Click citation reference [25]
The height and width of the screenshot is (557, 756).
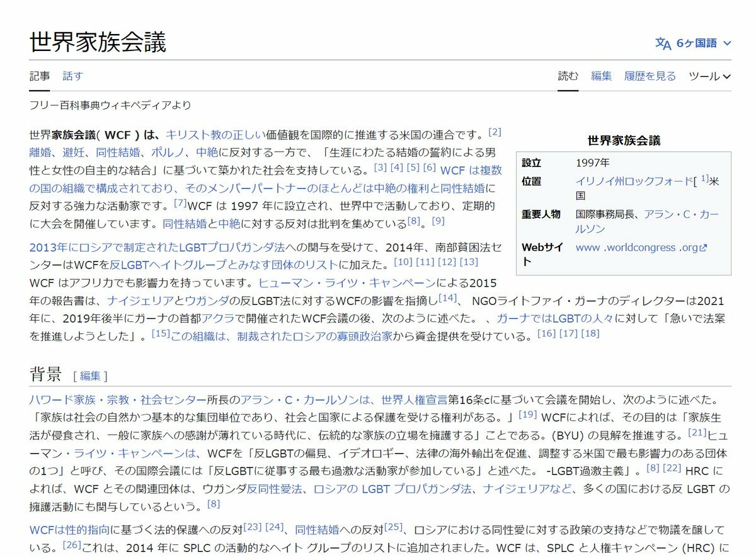tap(393, 527)
